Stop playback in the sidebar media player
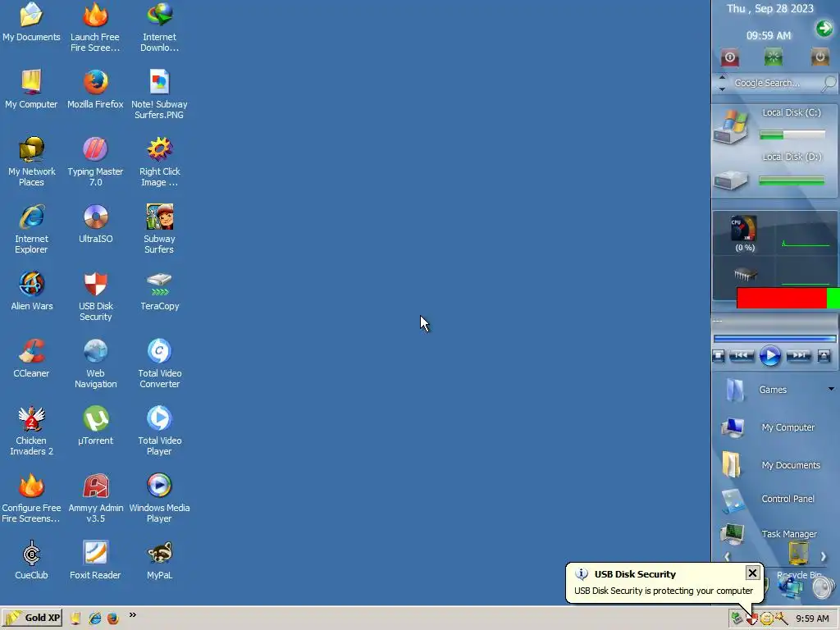 pyautogui.click(x=719, y=355)
